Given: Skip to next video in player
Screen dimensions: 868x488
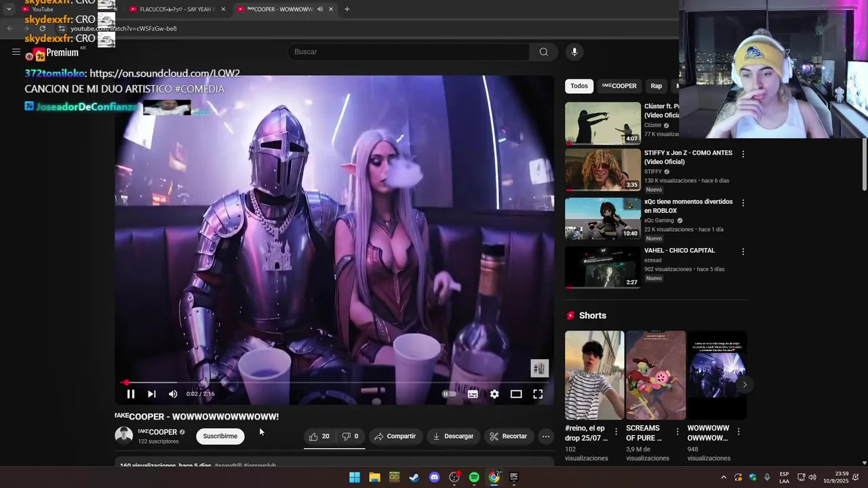Looking at the screenshot, I should 152,394.
